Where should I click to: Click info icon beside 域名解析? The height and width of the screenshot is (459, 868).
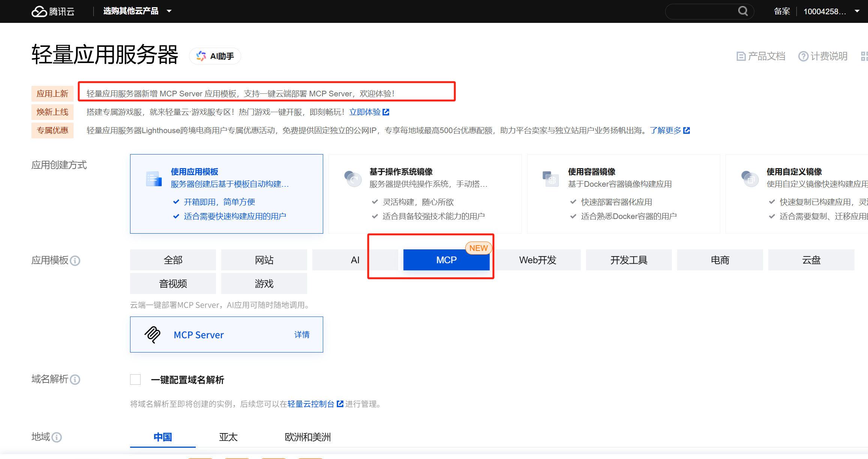click(x=75, y=380)
